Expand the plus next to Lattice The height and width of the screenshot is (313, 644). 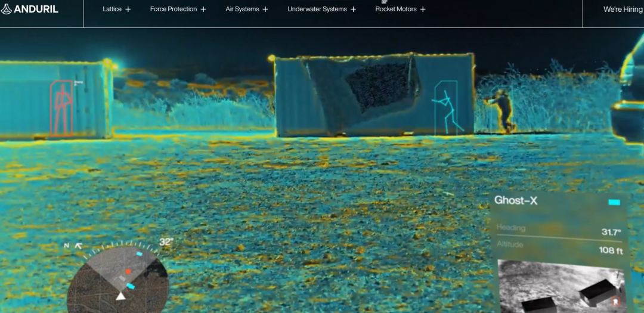[x=128, y=9]
